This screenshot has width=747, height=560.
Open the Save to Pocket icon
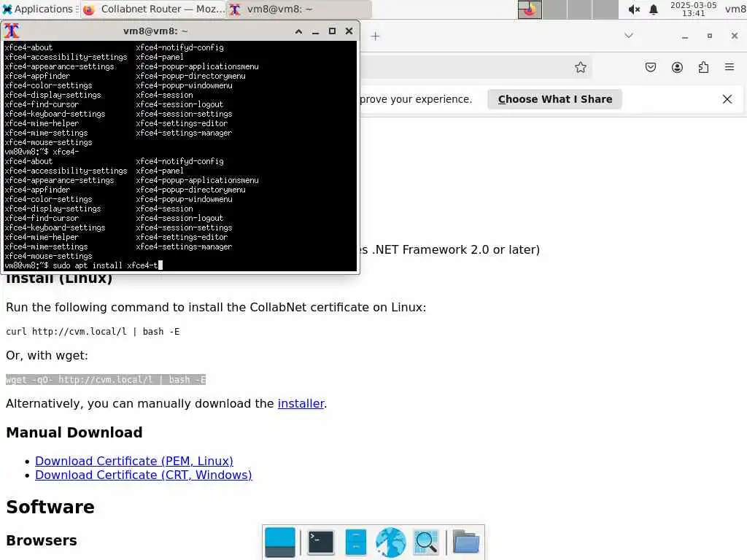click(x=650, y=67)
